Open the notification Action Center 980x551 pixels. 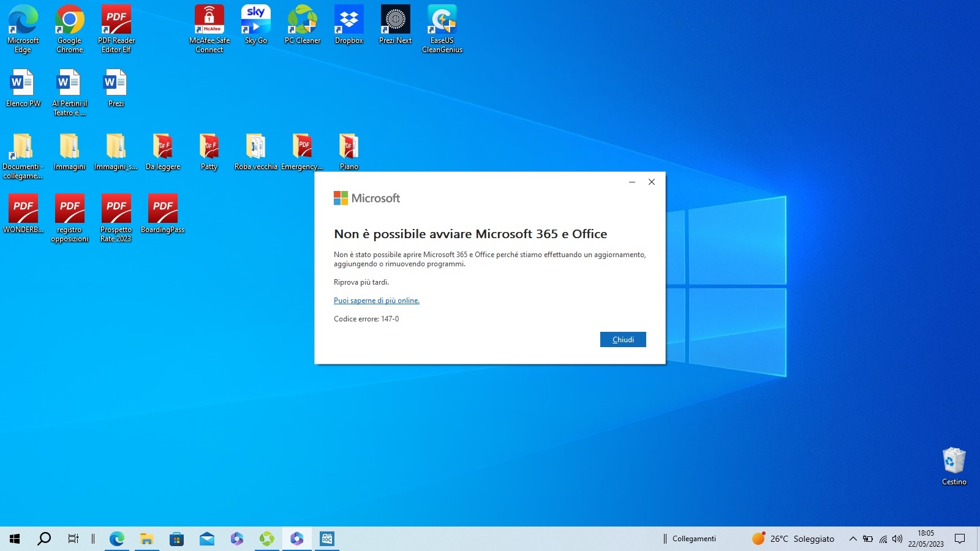click(960, 539)
